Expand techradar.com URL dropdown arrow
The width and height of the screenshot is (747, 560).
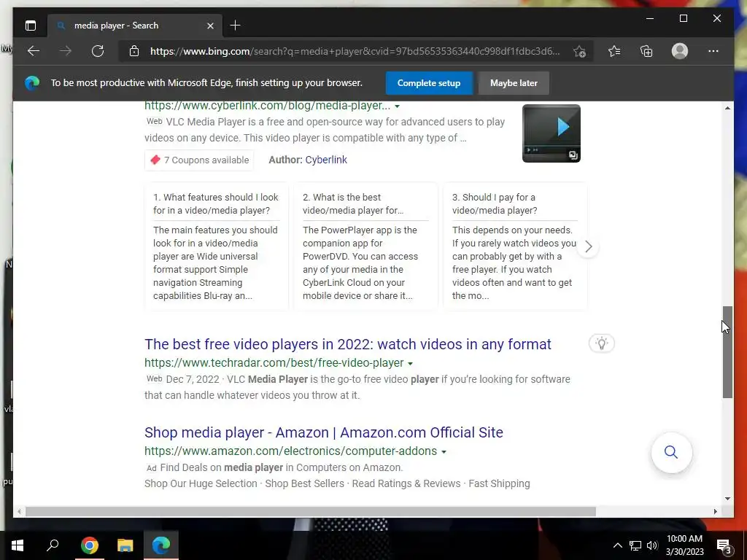click(410, 363)
